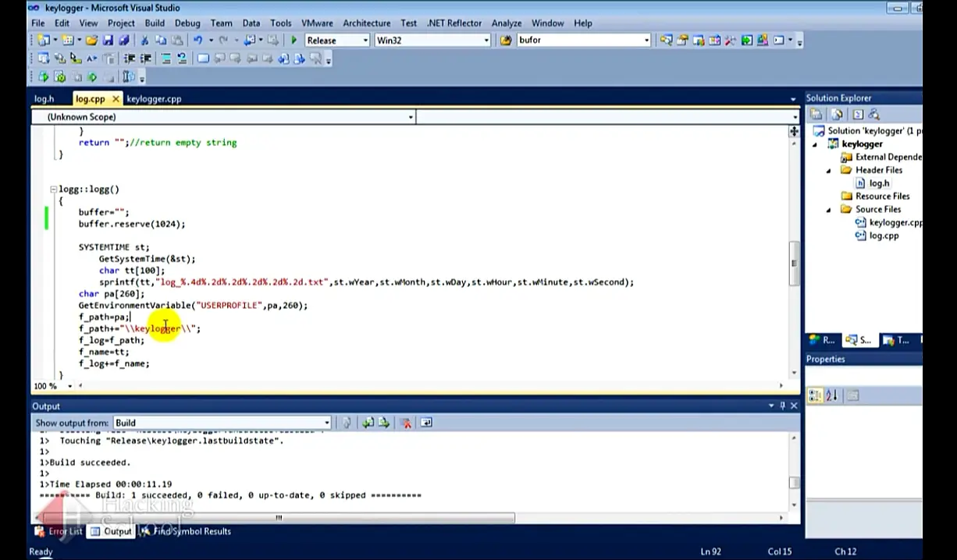Open the Analyze menu
This screenshot has height=560, width=957.
(507, 23)
